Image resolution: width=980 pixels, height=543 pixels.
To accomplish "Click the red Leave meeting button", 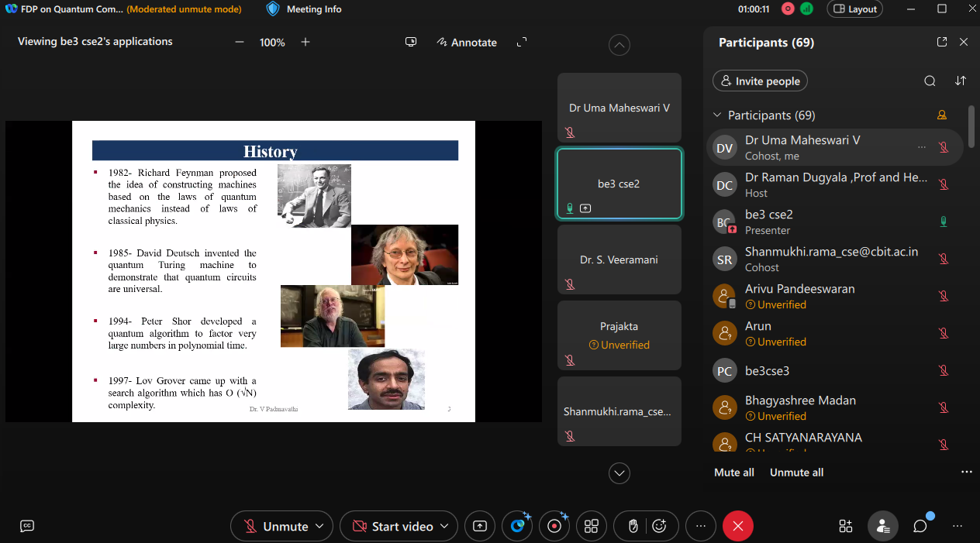I will pyautogui.click(x=737, y=526).
